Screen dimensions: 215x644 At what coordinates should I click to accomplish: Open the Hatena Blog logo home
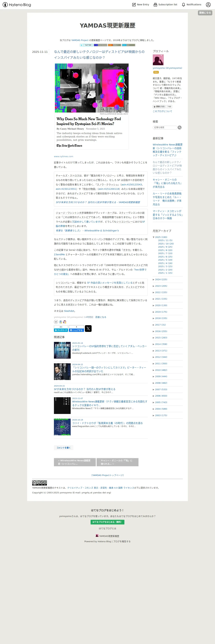click(x=17, y=5)
